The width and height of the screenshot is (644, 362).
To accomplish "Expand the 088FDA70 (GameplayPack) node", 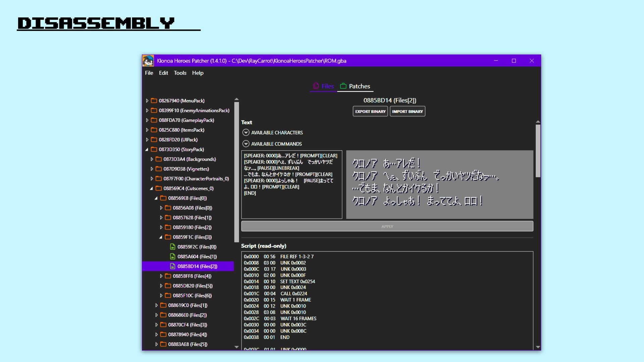I will pyautogui.click(x=147, y=120).
